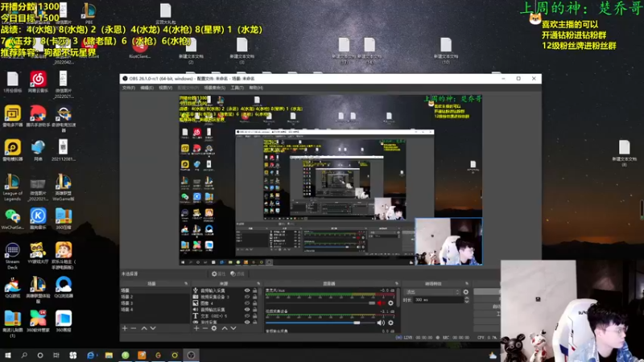Open 360压缩 desktop icon

[64, 218]
